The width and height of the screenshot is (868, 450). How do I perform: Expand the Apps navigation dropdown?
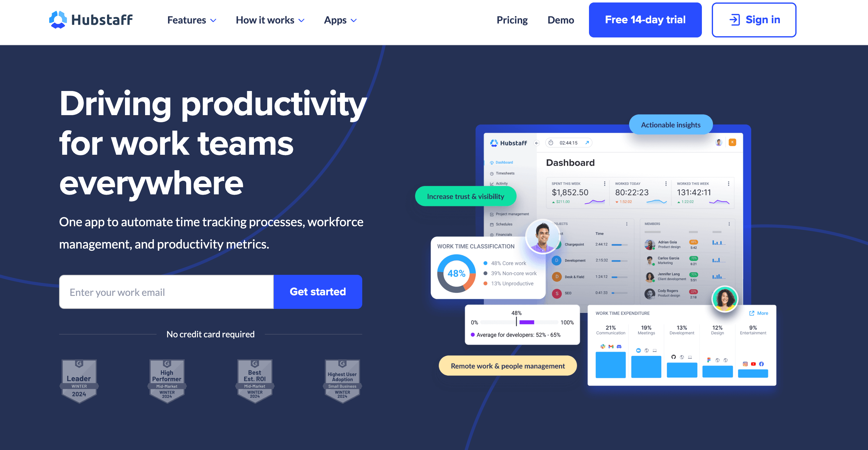point(342,19)
